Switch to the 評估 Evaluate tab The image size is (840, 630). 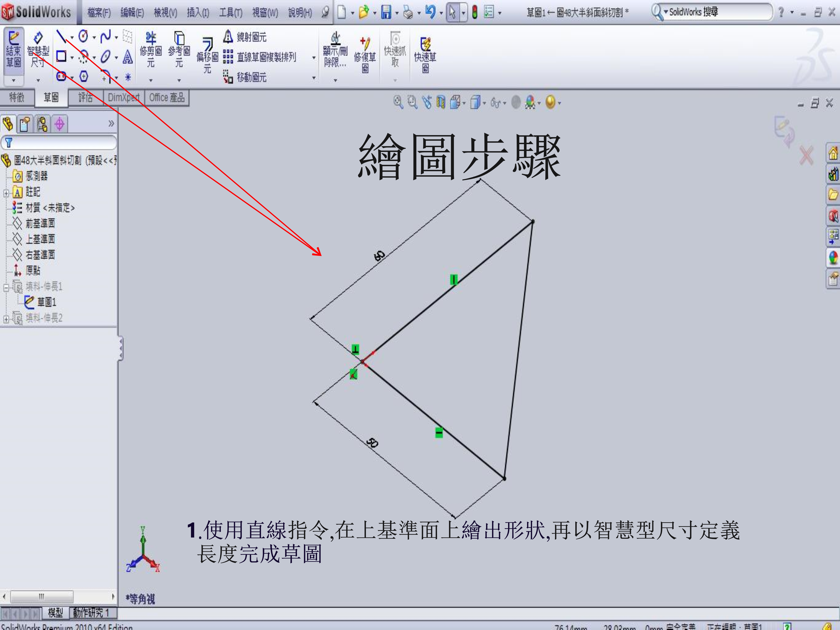coord(85,98)
